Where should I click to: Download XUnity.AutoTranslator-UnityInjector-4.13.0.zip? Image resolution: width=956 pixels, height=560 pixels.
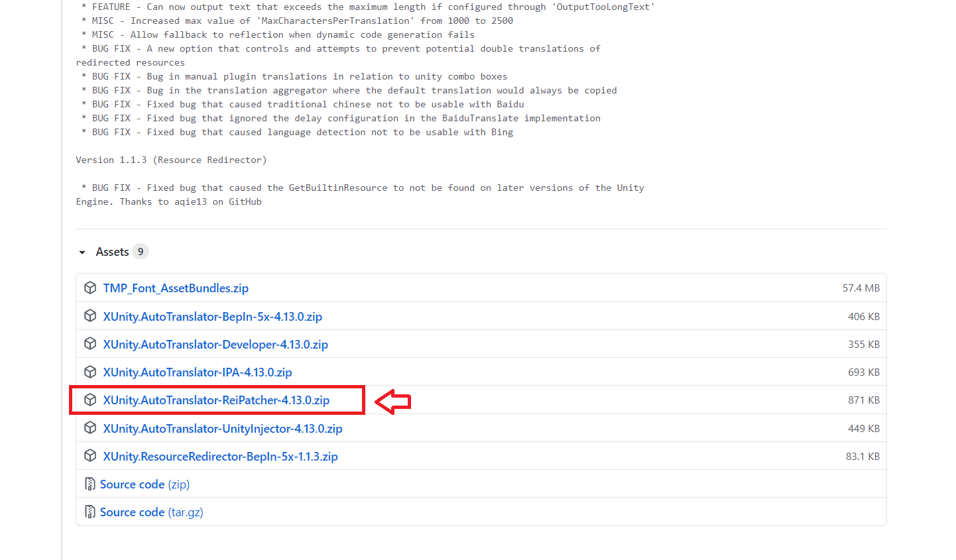[x=223, y=429]
